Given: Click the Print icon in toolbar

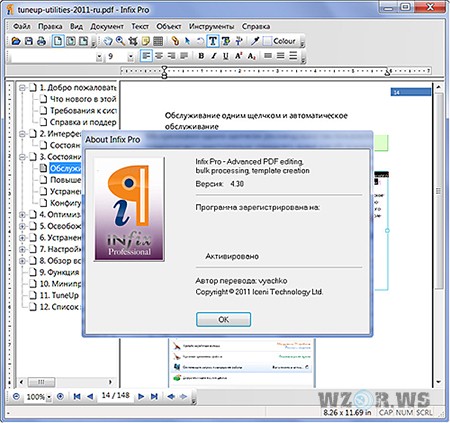Looking at the screenshot, I should tap(41, 41).
